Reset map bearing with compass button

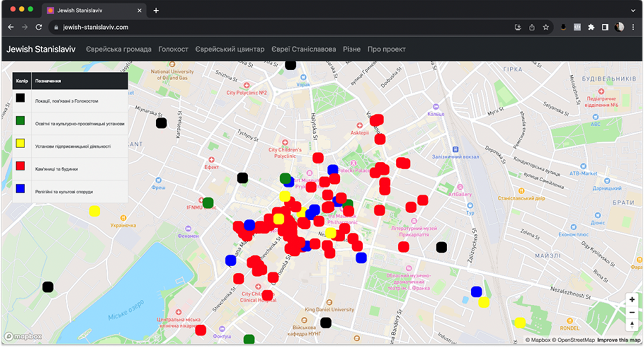pyautogui.click(x=632, y=325)
